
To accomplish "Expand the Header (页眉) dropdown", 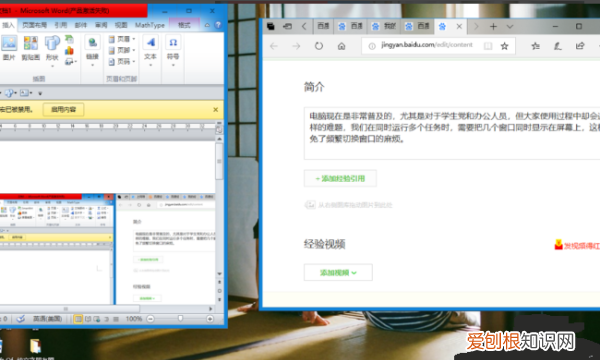I will pos(122,39).
